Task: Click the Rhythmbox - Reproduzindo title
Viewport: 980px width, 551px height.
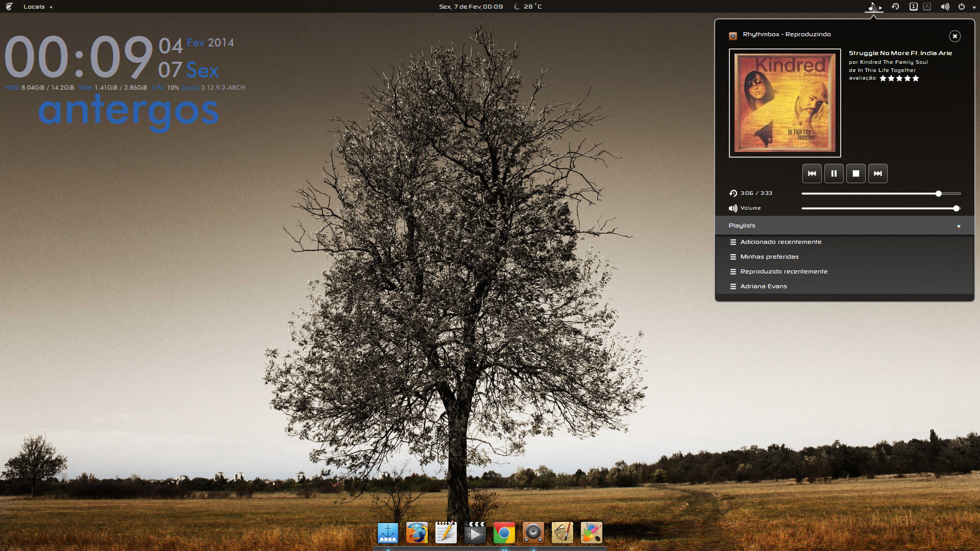Action: point(787,34)
